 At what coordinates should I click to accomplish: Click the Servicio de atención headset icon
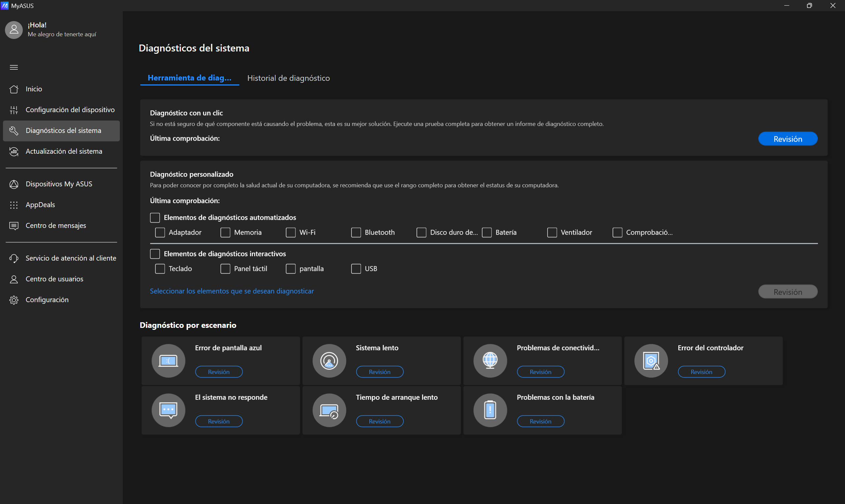point(14,259)
